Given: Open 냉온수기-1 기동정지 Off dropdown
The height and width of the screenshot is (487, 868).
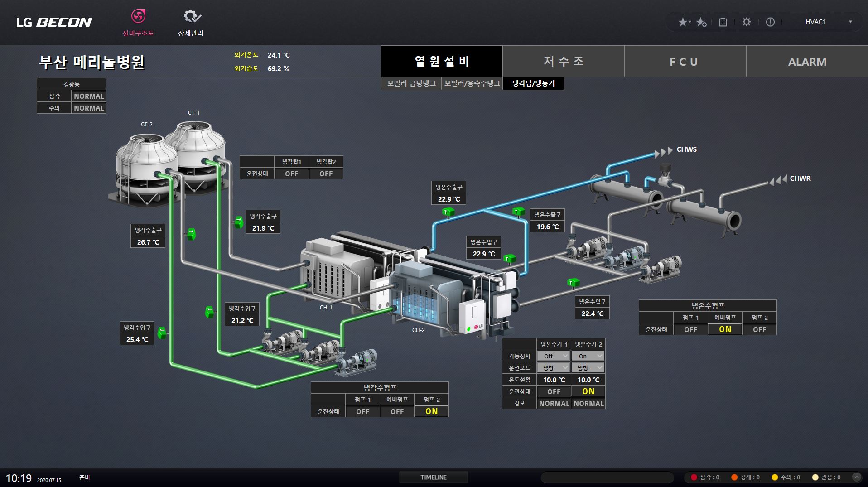Looking at the screenshot, I should click(554, 356).
